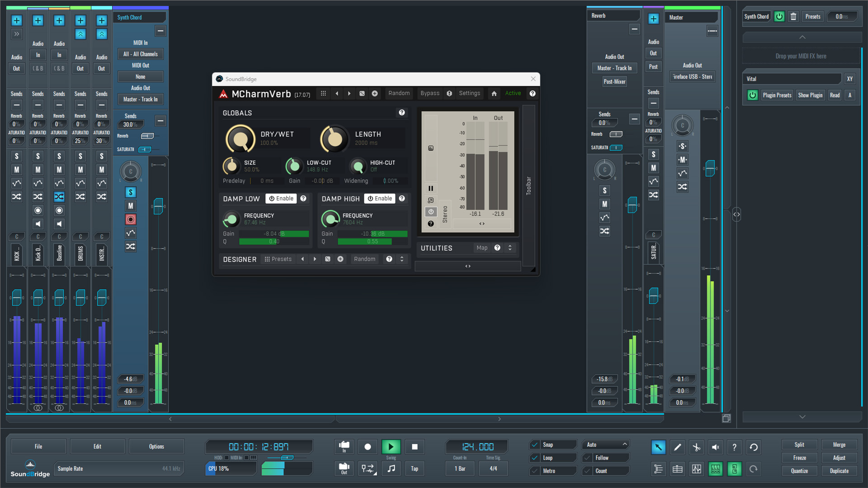Viewport: 868px width, 488px height.
Task: Delete Synth Chord with trash icon
Action: [793, 17]
